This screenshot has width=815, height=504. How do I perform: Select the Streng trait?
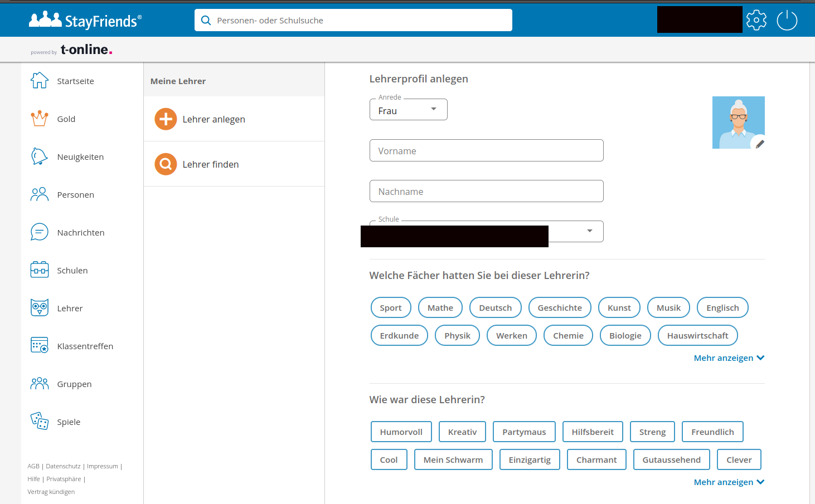click(x=653, y=432)
